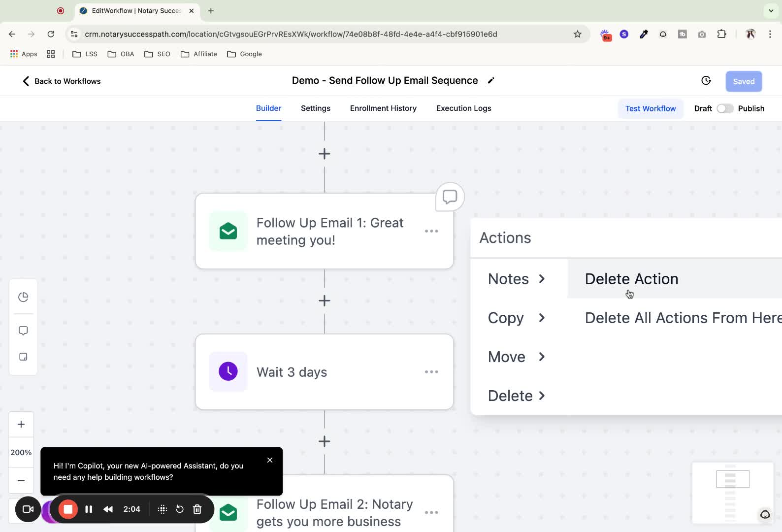This screenshot has width=782, height=532.
Task: Open the SEO bookmarks folder
Action: pos(157,54)
